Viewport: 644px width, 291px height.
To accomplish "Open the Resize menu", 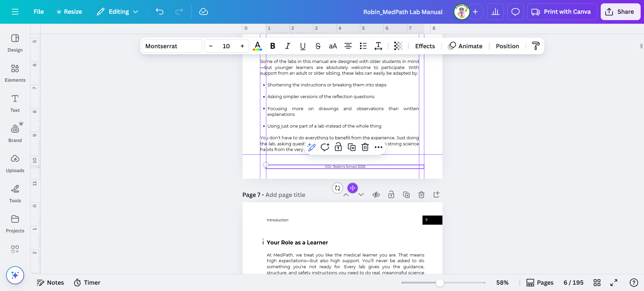I will (69, 12).
